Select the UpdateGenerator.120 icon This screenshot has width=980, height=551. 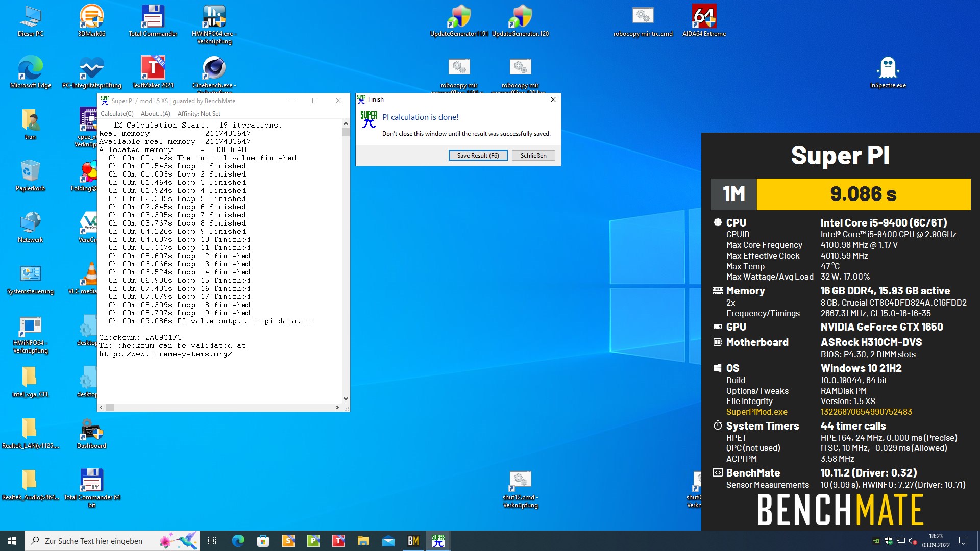(521, 21)
